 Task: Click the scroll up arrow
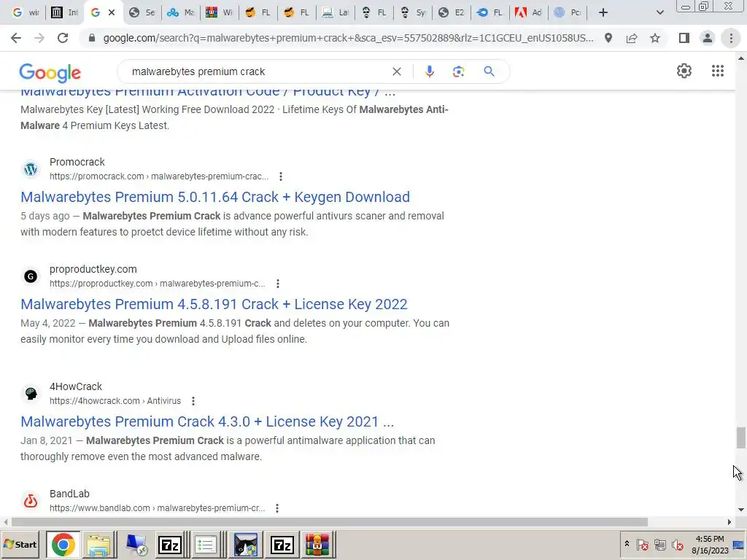point(741,58)
